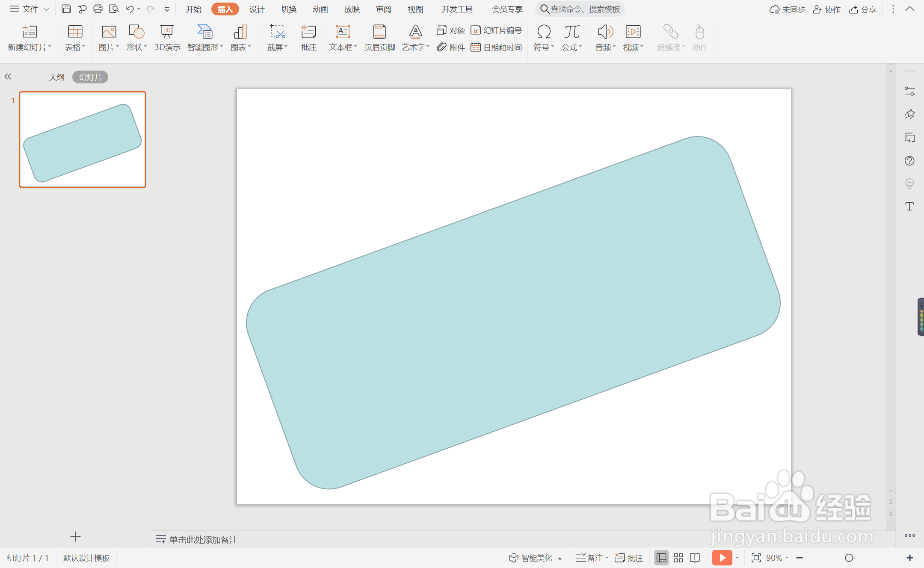Click the Slide Number (幻灯片编号) icon
Viewport: 924px width, 568px height.
click(475, 30)
